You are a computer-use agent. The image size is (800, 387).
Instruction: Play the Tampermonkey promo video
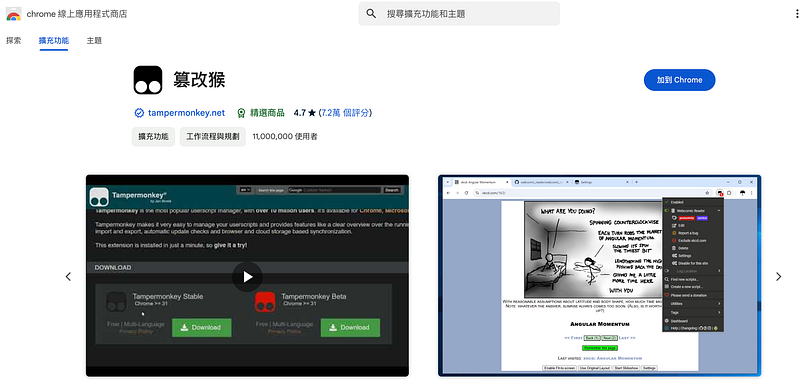tap(247, 276)
